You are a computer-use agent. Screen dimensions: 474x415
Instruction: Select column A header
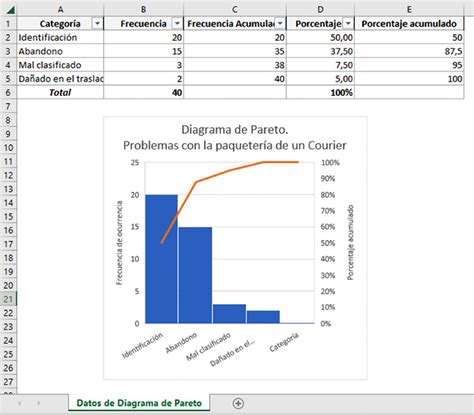(60, 9)
